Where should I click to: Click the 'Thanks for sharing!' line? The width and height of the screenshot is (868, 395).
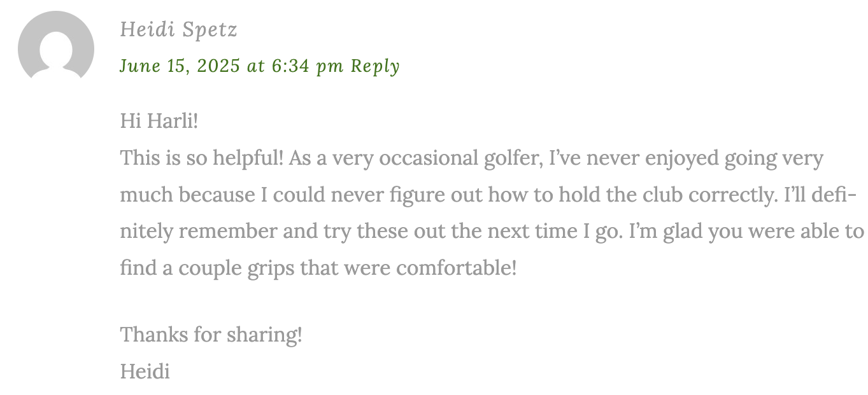coord(211,334)
